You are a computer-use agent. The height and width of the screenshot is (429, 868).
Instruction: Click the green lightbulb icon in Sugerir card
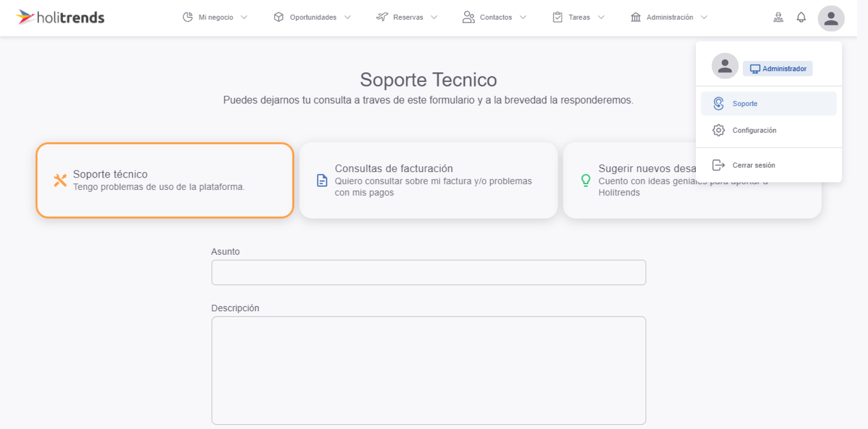(586, 180)
